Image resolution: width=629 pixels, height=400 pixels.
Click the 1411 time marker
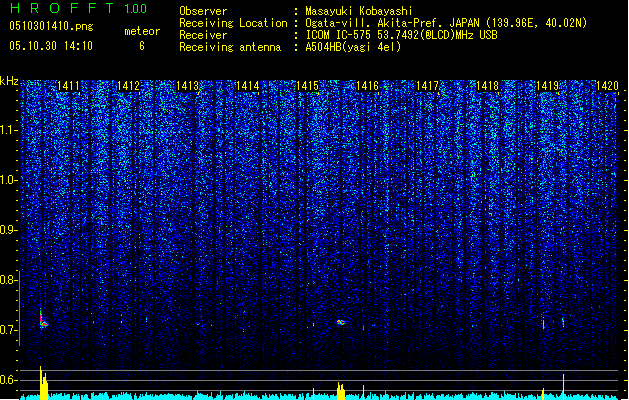[x=68, y=86]
